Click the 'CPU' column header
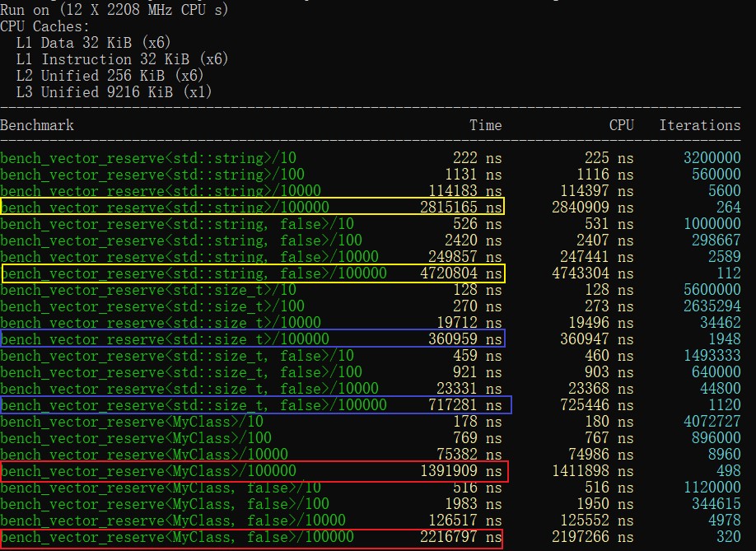This screenshot has height=551, width=756. (621, 125)
